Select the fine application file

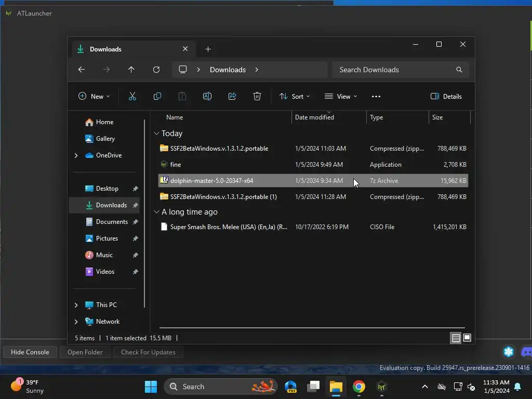point(313,165)
